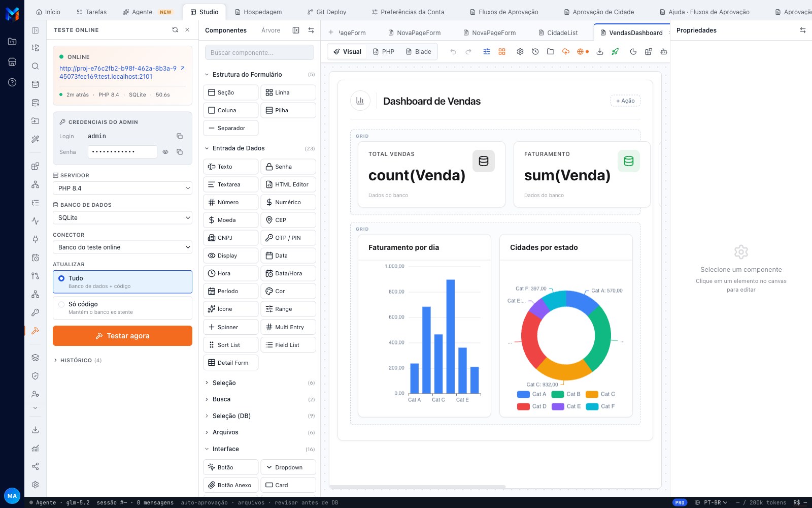Click the database icon on the Total Vendas card
The width and height of the screenshot is (812, 508).
pyautogui.click(x=484, y=161)
